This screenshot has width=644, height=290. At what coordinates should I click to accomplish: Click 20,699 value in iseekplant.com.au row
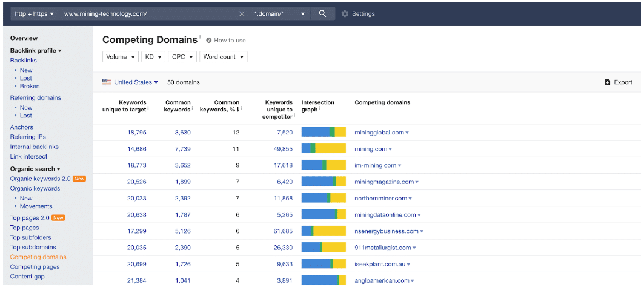tap(136, 264)
